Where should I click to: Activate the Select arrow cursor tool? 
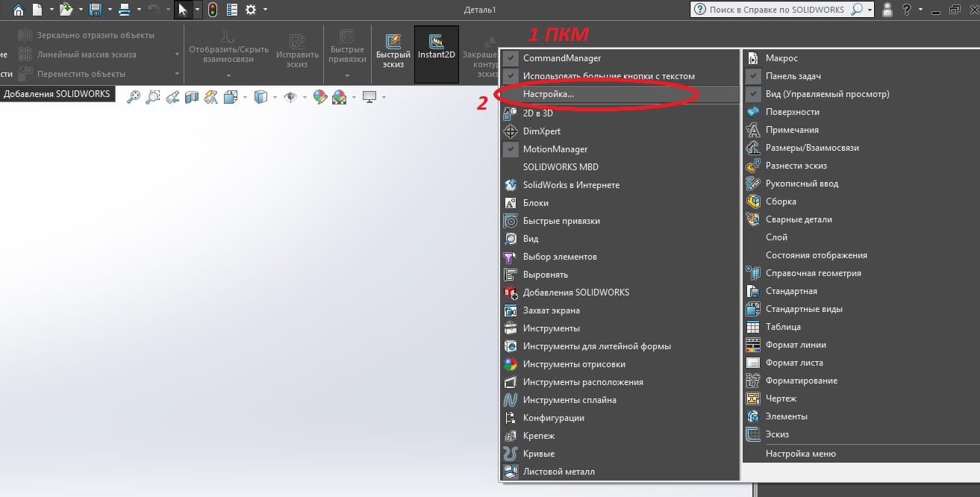[x=183, y=10]
